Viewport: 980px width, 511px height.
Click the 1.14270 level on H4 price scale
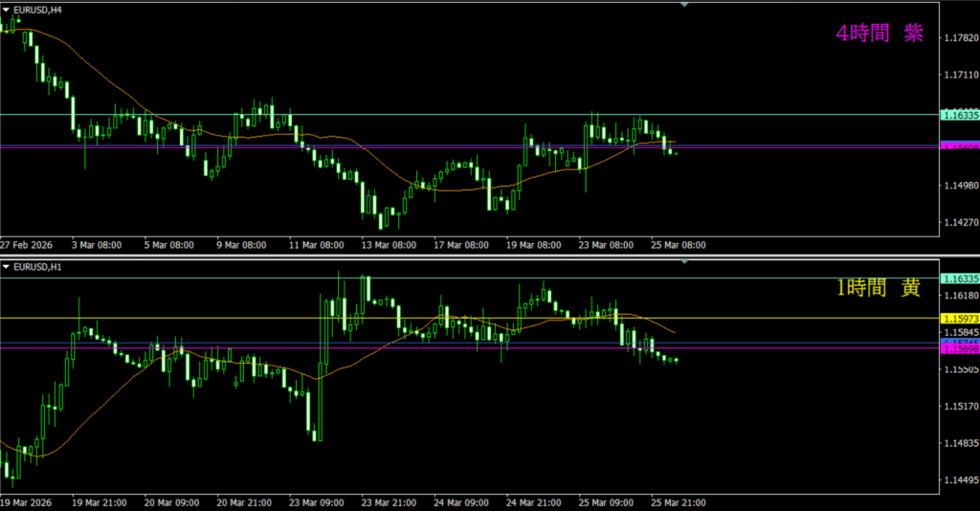pyautogui.click(x=959, y=222)
